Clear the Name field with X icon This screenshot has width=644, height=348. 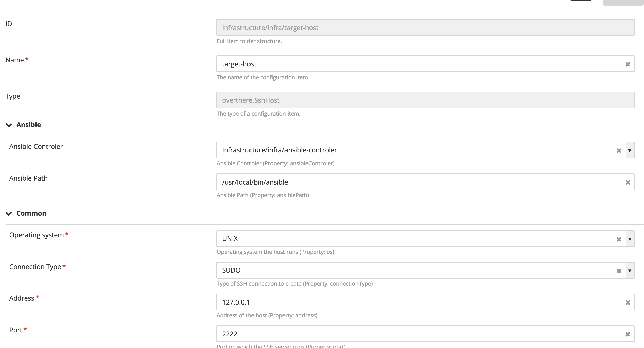628,64
